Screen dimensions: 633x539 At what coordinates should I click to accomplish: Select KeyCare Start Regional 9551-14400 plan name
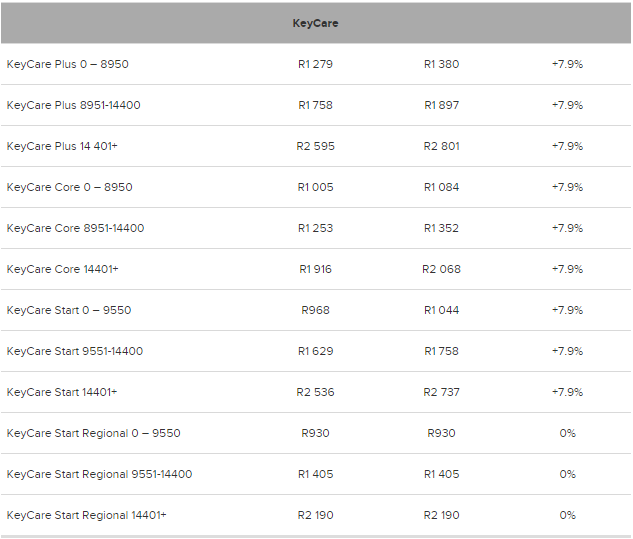pyautogui.click(x=99, y=474)
